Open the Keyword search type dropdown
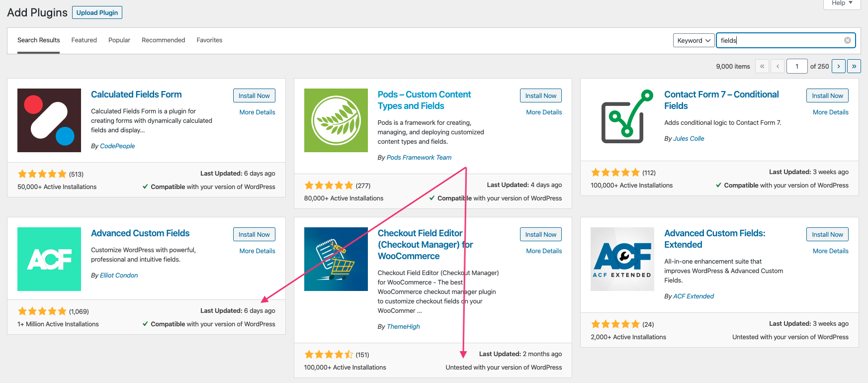 pos(694,40)
